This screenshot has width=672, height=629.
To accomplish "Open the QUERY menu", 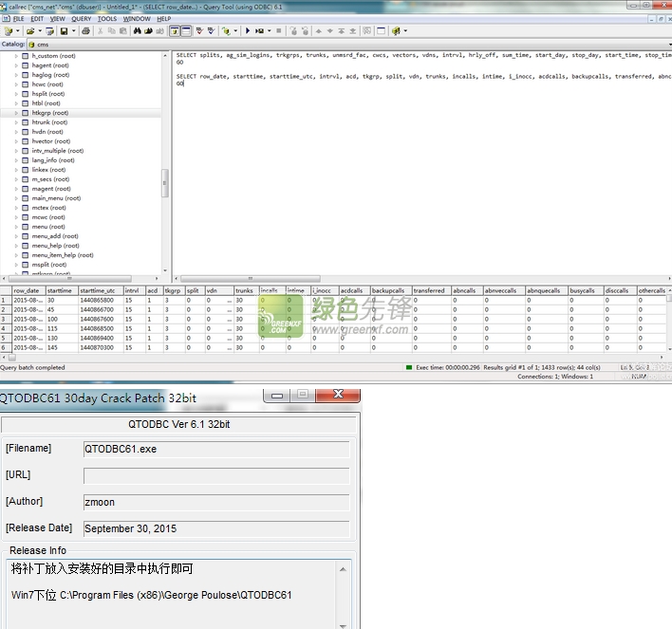I will pyautogui.click(x=82, y=19).
